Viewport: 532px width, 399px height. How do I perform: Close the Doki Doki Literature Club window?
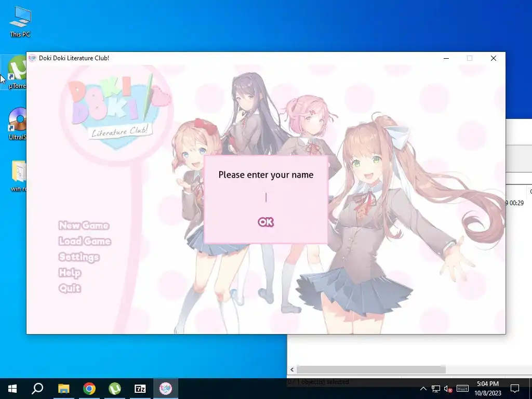[494, 58]
